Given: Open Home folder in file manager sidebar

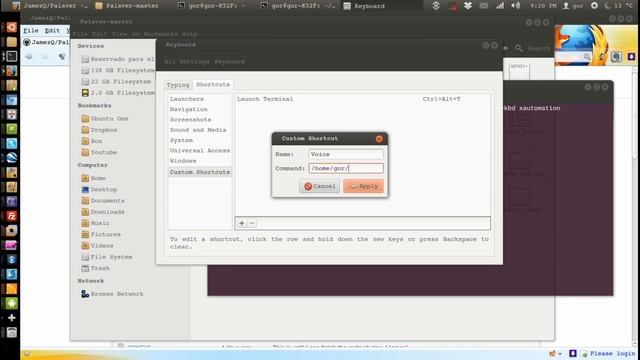Looking at the screenshot, I should [x=93, y=178].
